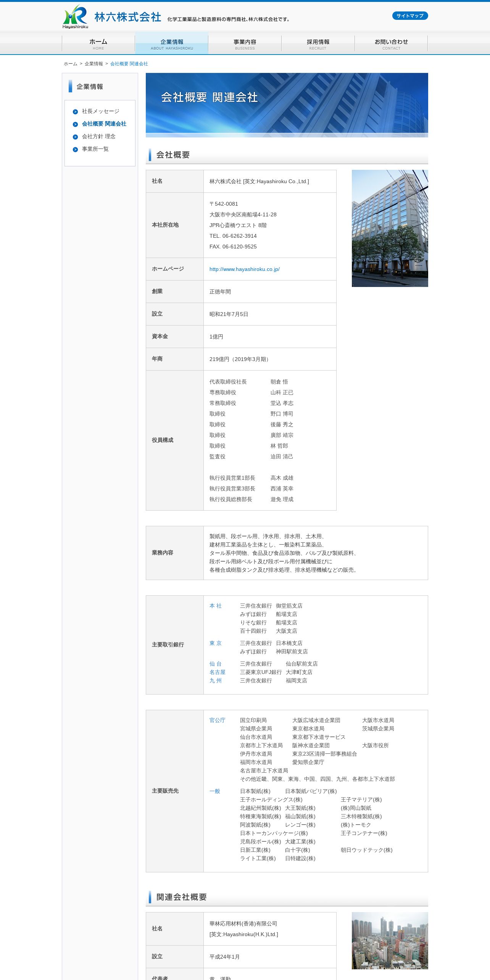490x980 pixels.
Task: Click the 会社概要 関連会社 banner image
Action: point(287,105)
